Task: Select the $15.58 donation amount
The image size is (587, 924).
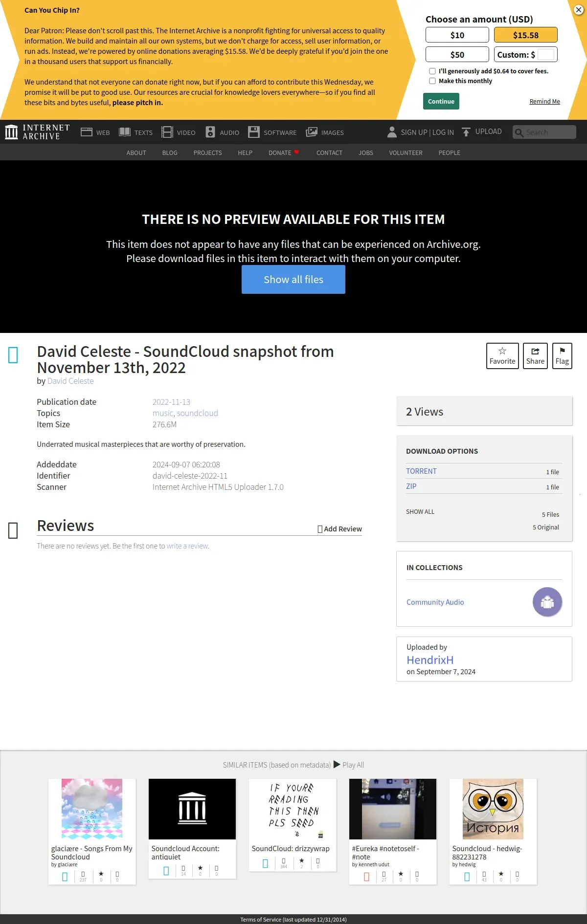Action: click(526, 35)
